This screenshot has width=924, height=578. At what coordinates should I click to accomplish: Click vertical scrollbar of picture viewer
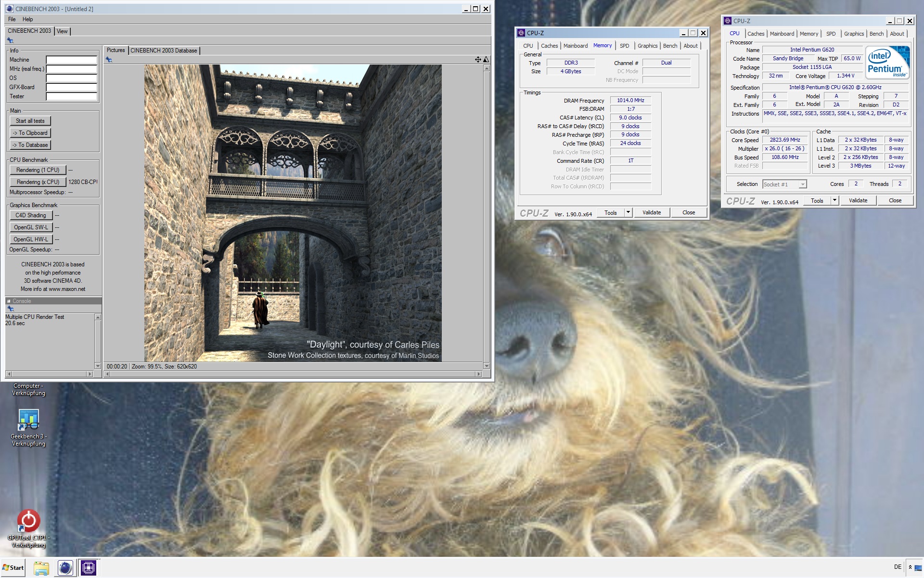[487, 217]
